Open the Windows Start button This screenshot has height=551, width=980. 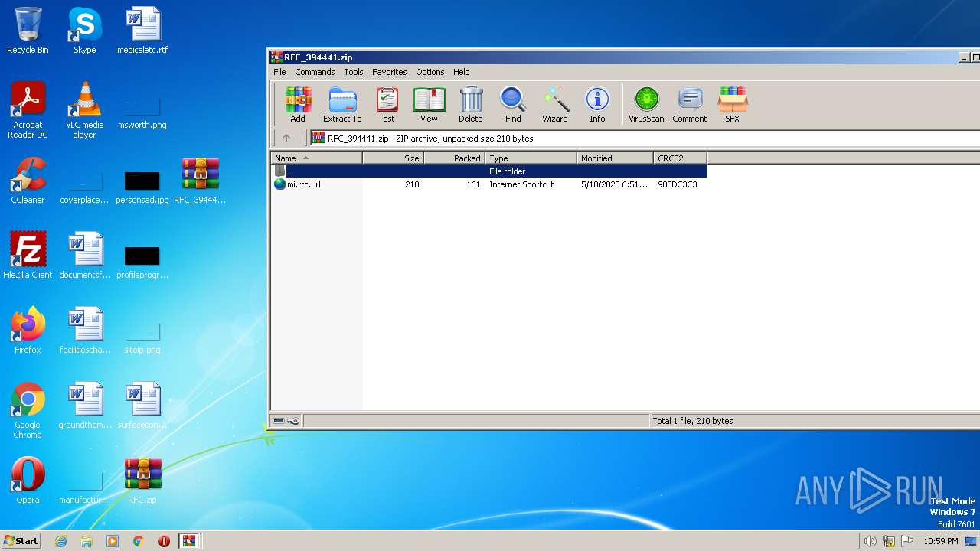point(21,540)
